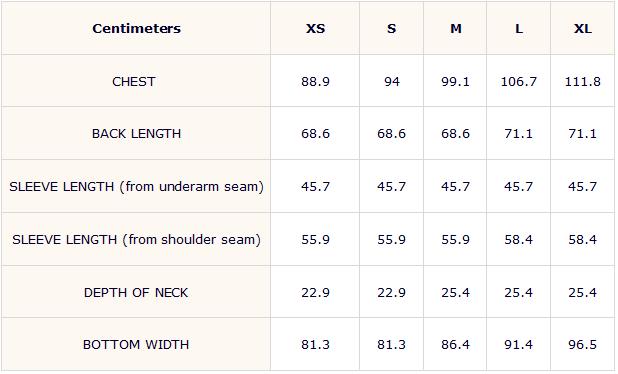Select the bottom width value 86.4

(456, 344)
